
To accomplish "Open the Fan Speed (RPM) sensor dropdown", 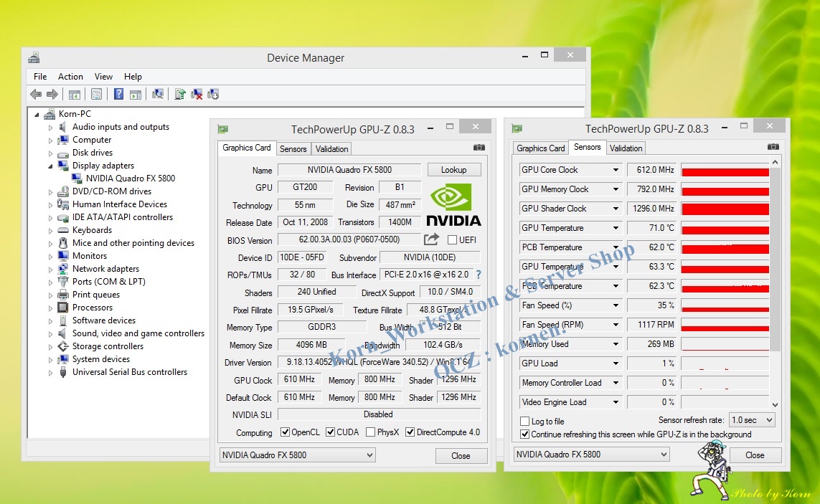I will point(616,325).
